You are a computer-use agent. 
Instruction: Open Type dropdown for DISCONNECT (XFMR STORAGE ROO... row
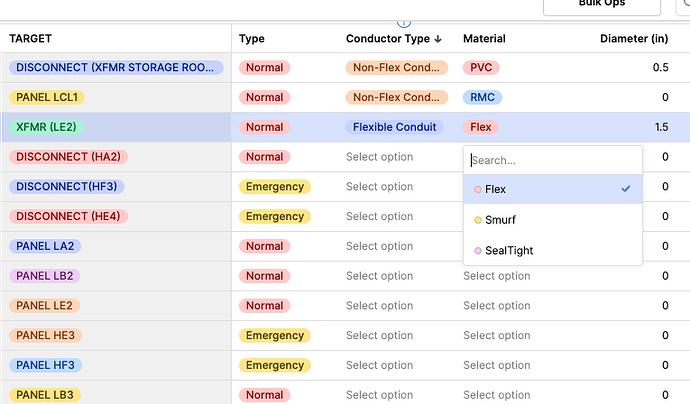click(264, 67)
